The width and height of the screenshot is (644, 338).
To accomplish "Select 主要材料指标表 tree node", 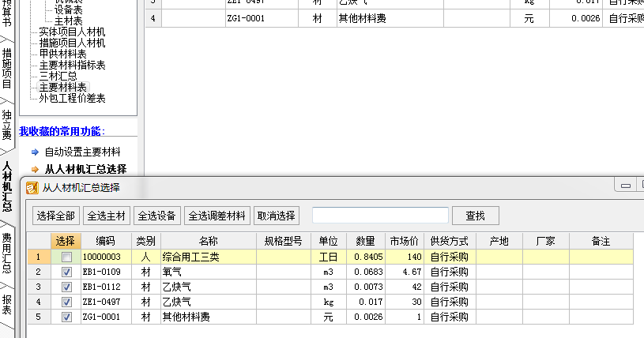I will pos(72,65).
